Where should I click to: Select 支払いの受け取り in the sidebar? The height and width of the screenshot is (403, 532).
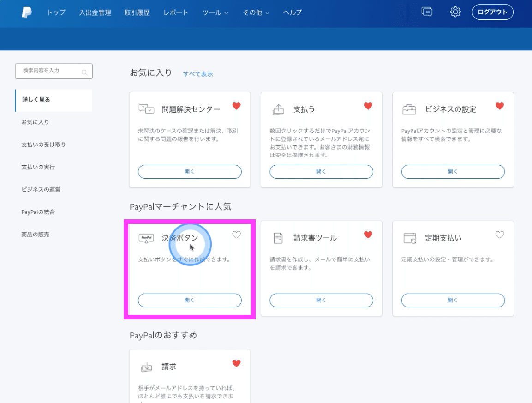[43, 144]
